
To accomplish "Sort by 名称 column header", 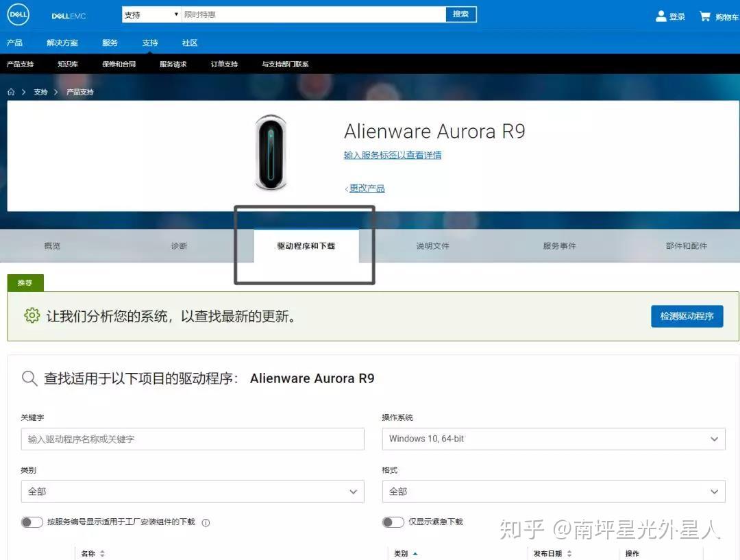I will (x=92, y=553).
